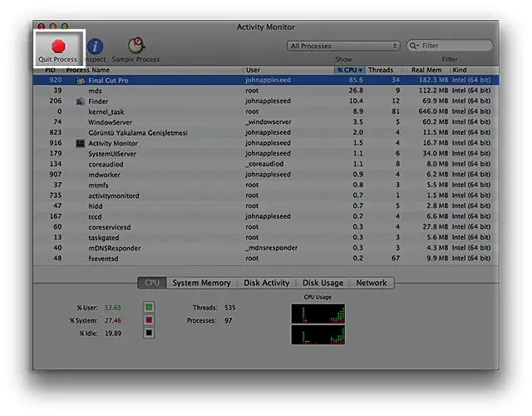The height and width of the screenshot is (416, 532).
Task: Select the kernel_task process
Action: click(106, 111)
